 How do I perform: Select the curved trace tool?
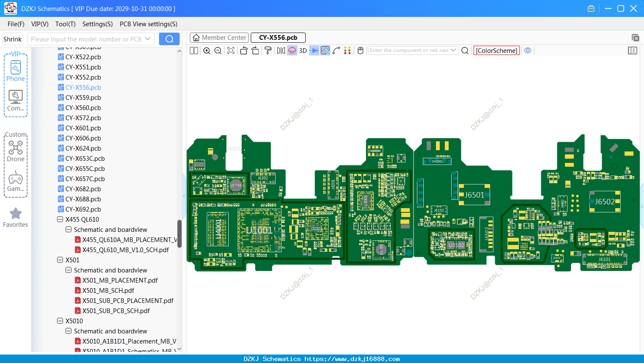click(x=337, y=50)
